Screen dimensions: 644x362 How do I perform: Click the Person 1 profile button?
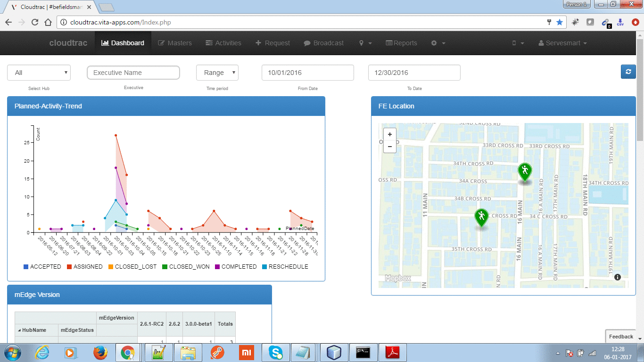(x=577, y=4)
